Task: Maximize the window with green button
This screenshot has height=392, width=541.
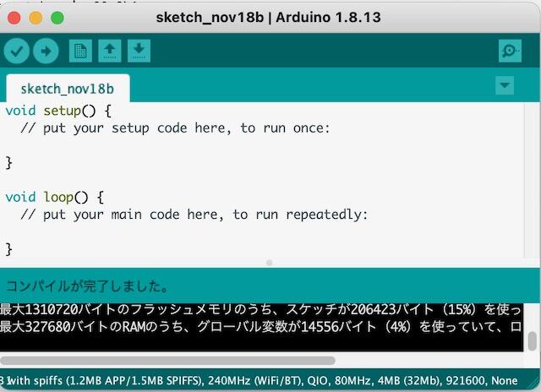Action: pyautogui.click(x=57, y=18)
